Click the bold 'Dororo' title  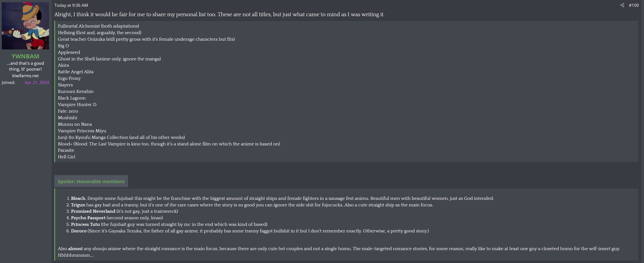click(79, 231)
